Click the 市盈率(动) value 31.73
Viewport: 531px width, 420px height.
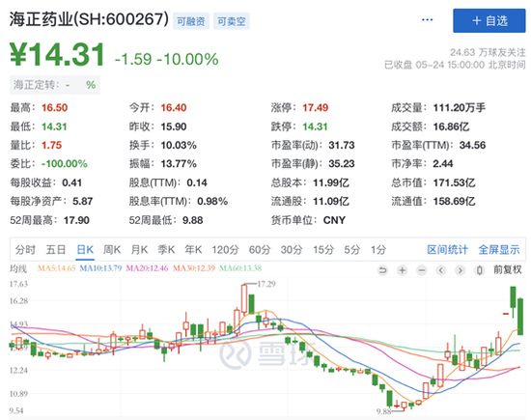(x=342, y=145)
